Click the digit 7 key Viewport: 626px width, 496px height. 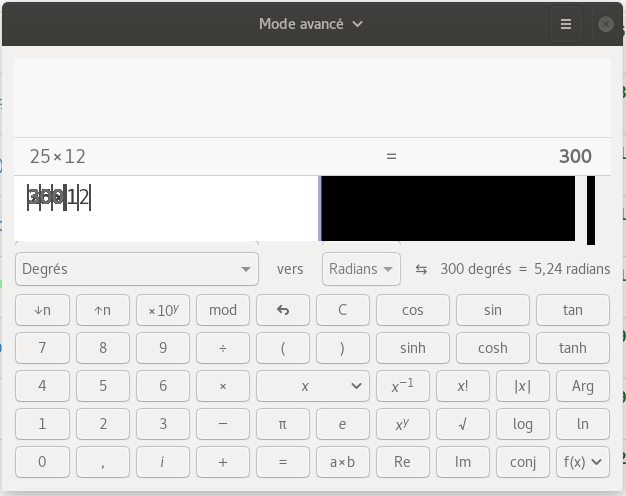click(x=42, y=348)
